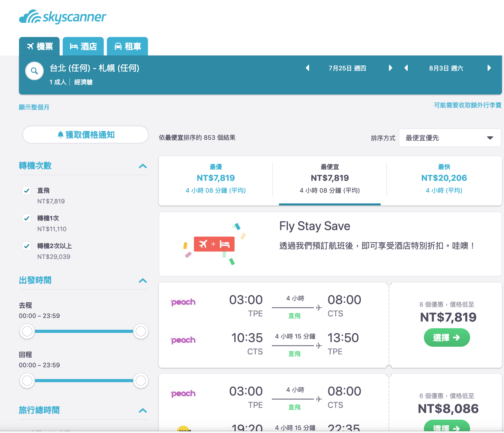Click the 6 個優惠,價格低至 text

coord(447,396)
